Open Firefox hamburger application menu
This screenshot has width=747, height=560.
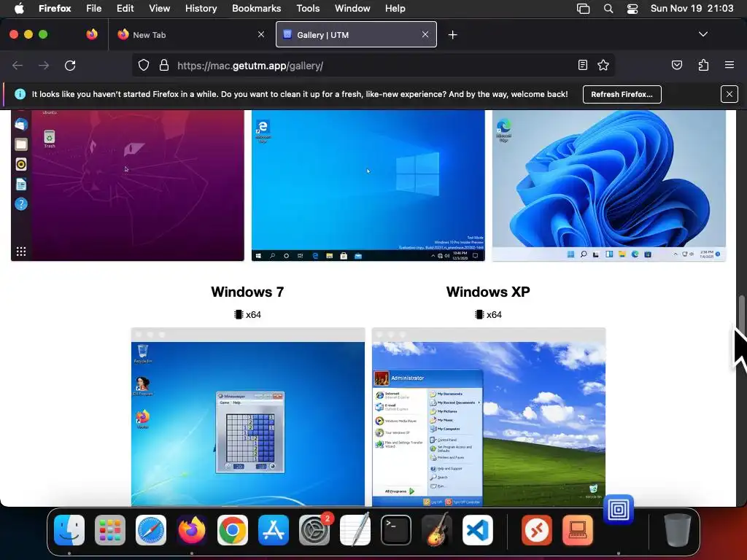(729, 65)
